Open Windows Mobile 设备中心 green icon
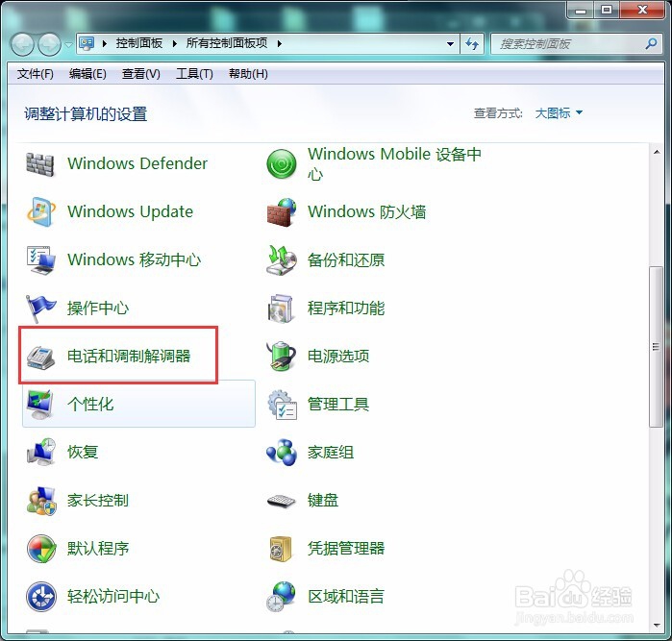This screenshot has height=641, width=672. coord(281,163)
